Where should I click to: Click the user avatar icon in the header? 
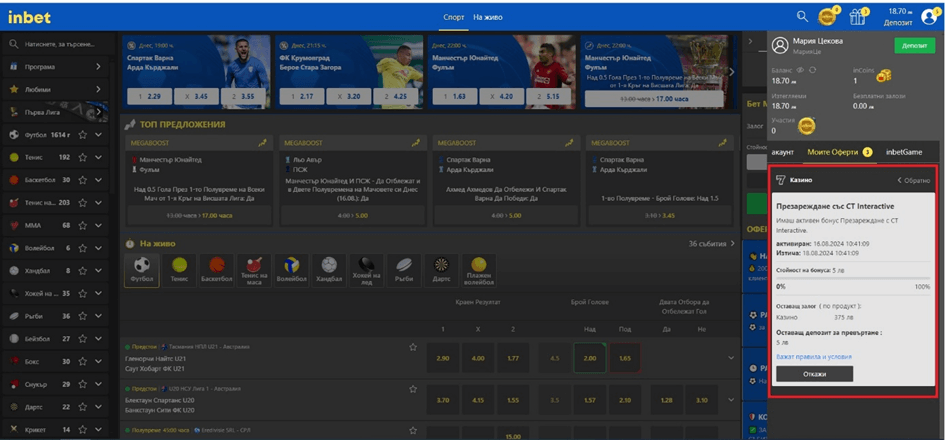929,17
